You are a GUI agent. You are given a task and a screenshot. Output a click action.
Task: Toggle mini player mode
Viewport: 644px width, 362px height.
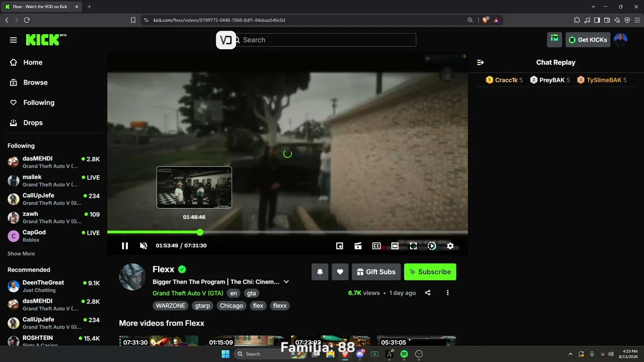340,246
